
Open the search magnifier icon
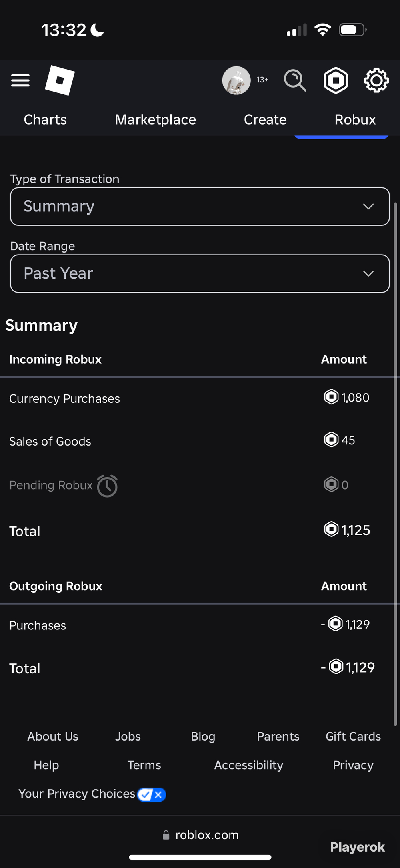click(295, 80)
